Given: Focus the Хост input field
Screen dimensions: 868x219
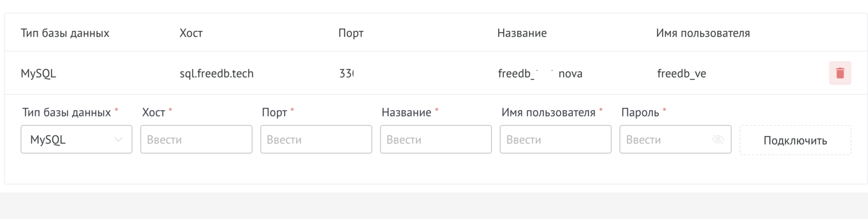Looking at the screenshot, I should [x=196, y=139].
